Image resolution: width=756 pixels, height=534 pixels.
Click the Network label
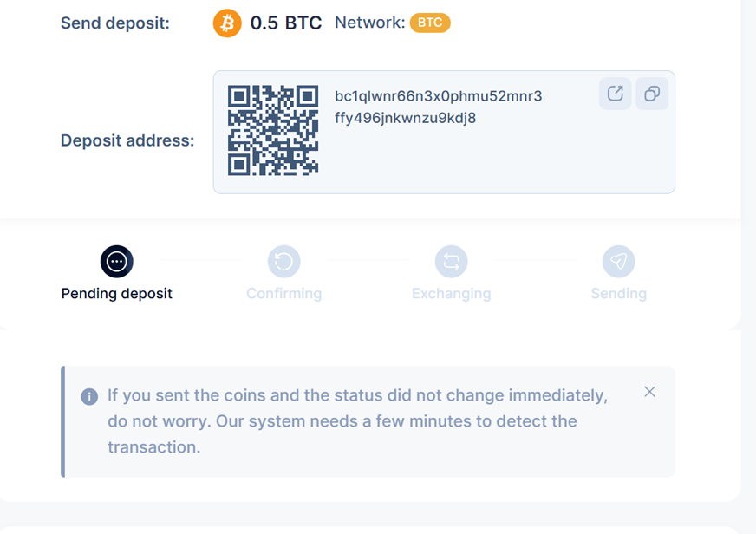(x=370, y=23)
